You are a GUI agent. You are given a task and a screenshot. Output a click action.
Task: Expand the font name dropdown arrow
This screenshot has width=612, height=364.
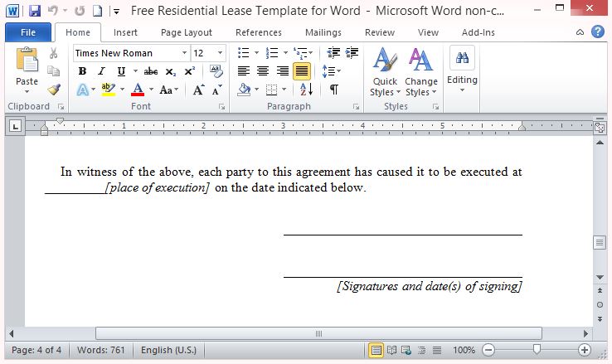[184, 53]
